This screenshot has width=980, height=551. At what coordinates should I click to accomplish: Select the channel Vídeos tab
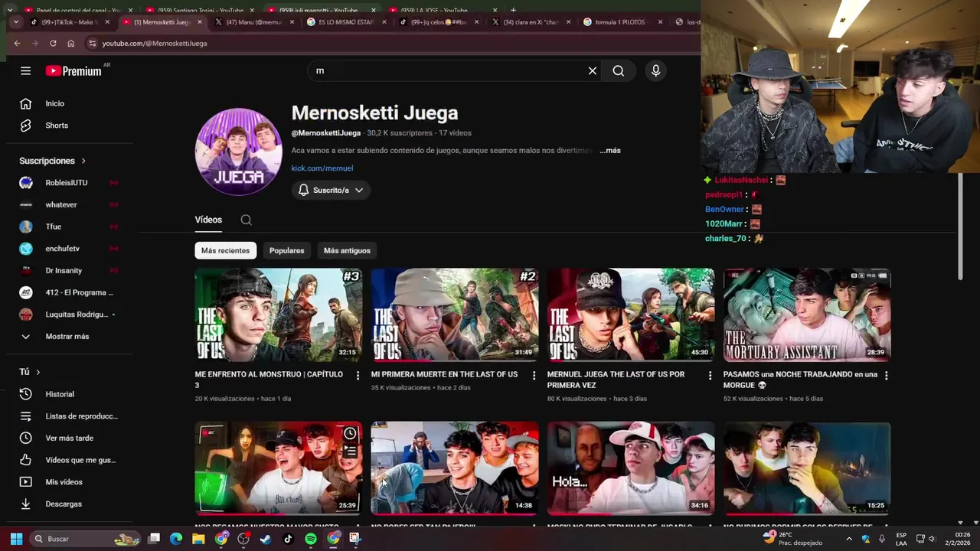(x=208, y=220)
